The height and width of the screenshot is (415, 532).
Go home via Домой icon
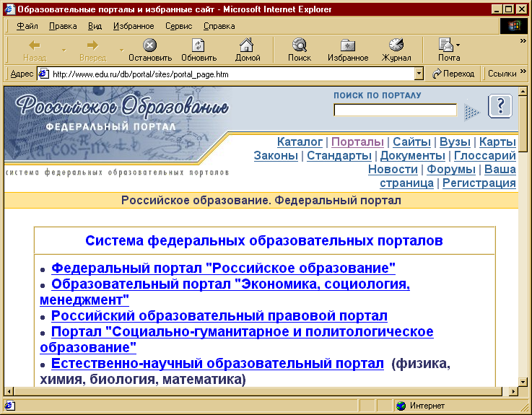click(247, 45)
